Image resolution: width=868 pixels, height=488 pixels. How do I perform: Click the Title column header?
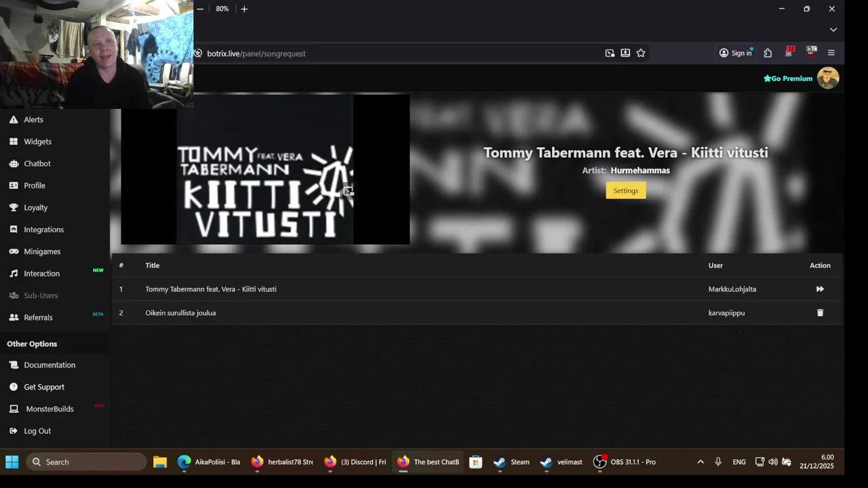point(153,265)
